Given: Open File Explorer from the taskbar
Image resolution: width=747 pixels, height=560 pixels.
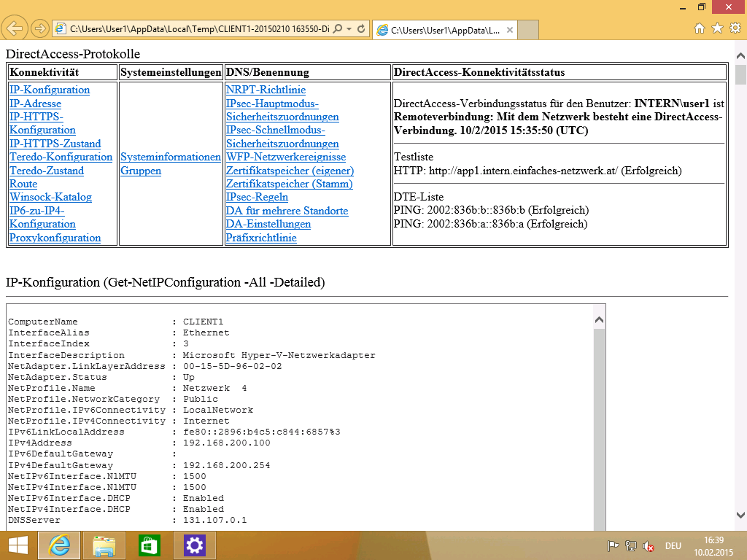Looking at the screenshot, I should (104, 545).
